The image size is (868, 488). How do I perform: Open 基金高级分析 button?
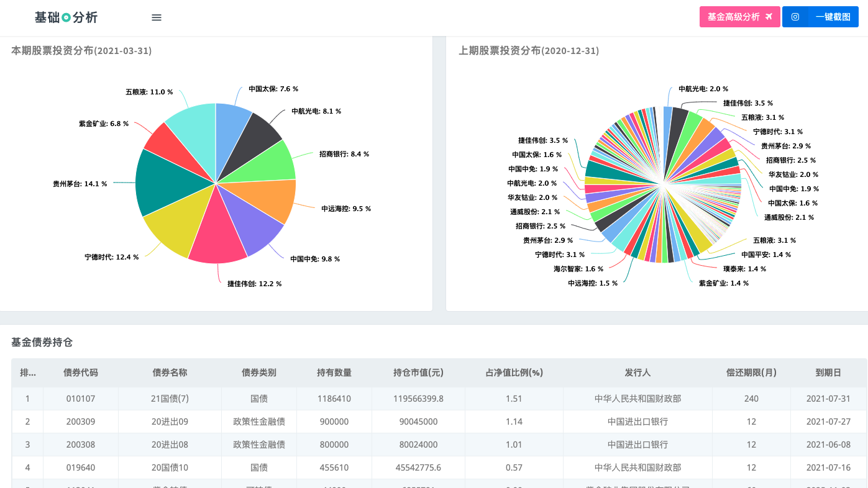(740, 17)
